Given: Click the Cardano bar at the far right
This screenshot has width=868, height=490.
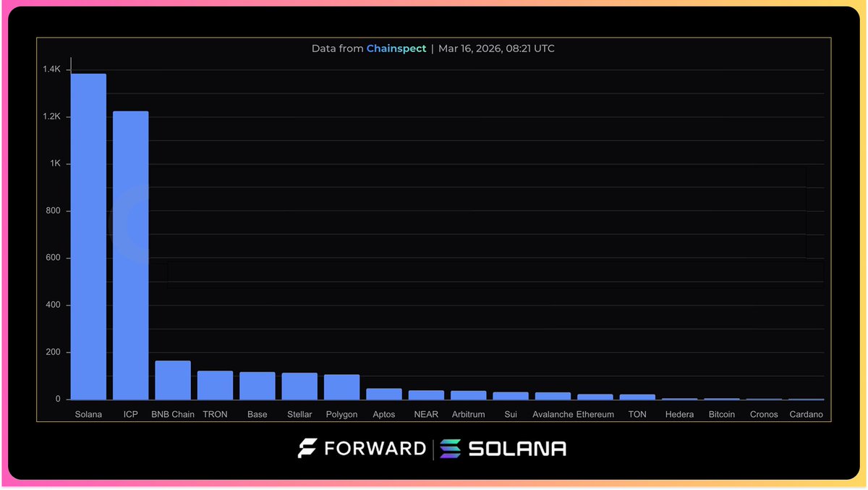Looking at the screenshot, I should pyautogui.click(x=806, y=399).
